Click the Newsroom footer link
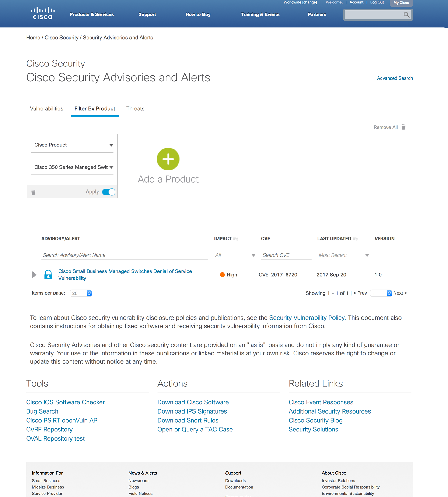 pos(138,481)
